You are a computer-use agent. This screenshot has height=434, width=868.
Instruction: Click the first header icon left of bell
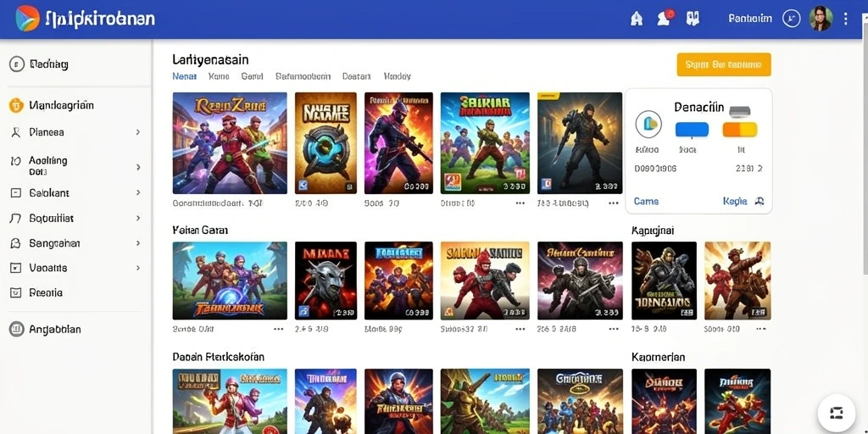tap(637, 19)
